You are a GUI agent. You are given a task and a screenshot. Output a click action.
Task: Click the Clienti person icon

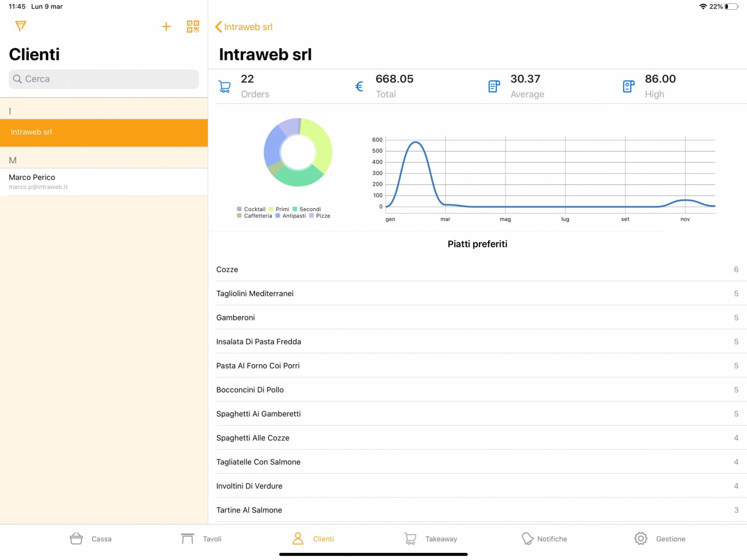click(x=298, y=539)
